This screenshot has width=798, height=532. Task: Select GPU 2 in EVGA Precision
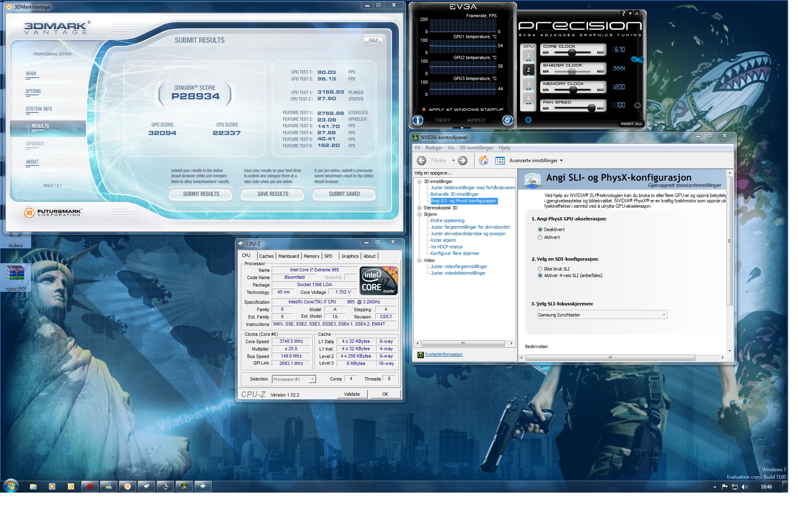(528, 70)
